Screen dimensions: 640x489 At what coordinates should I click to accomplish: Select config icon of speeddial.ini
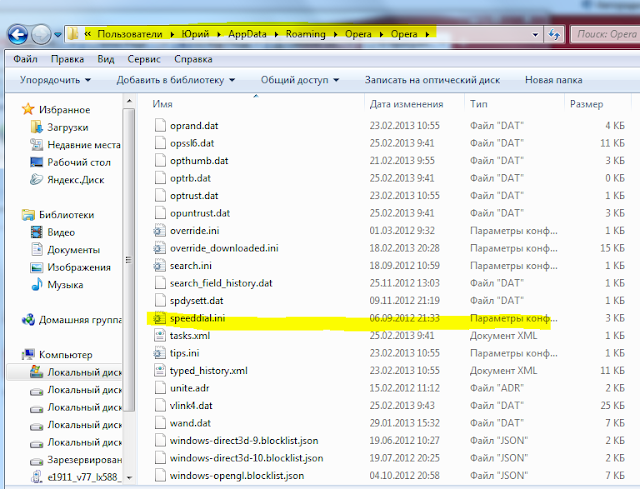[x=159, y=318]
